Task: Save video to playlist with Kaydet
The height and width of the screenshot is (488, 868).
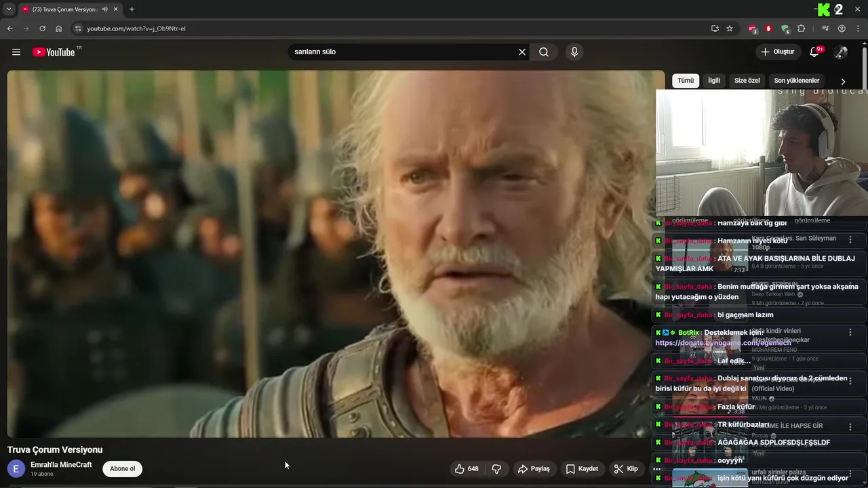Action: 583,469
